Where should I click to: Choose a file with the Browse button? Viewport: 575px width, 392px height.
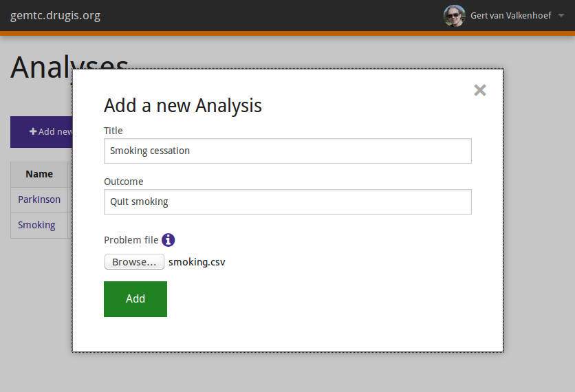point(134,262)
